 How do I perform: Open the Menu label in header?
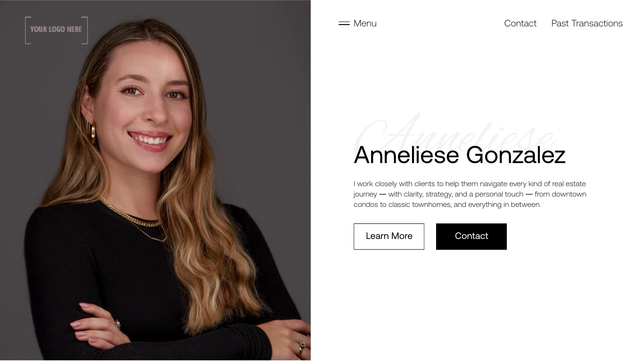tap(365, 23)
